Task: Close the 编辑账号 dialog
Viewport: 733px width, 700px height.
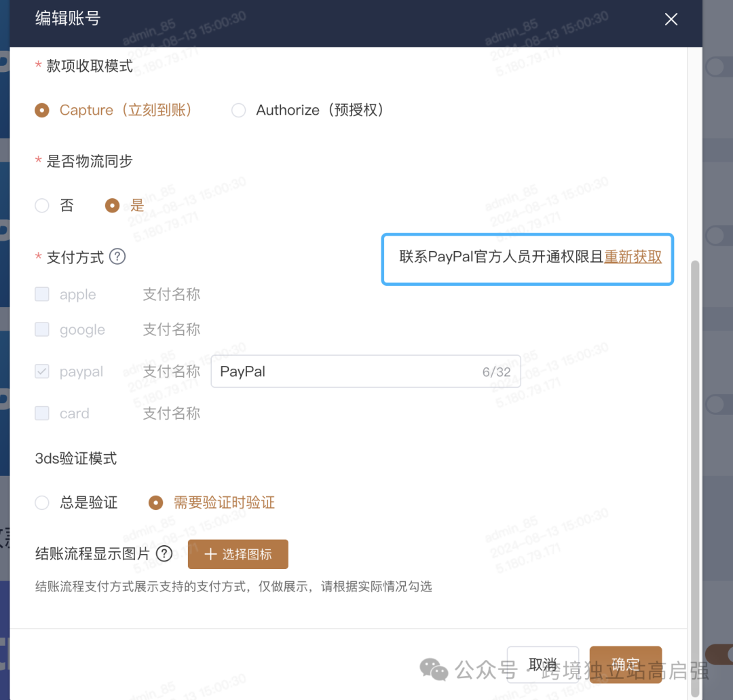Action: click(x=671, y=19)
